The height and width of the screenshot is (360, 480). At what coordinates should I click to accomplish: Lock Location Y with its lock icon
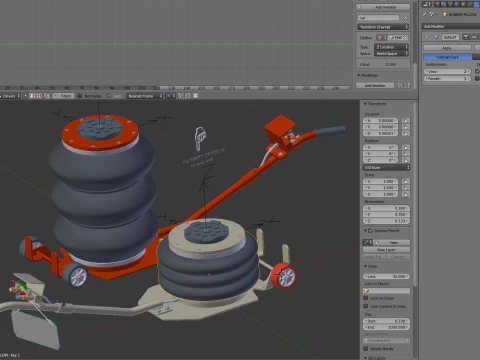click(406, 127)
